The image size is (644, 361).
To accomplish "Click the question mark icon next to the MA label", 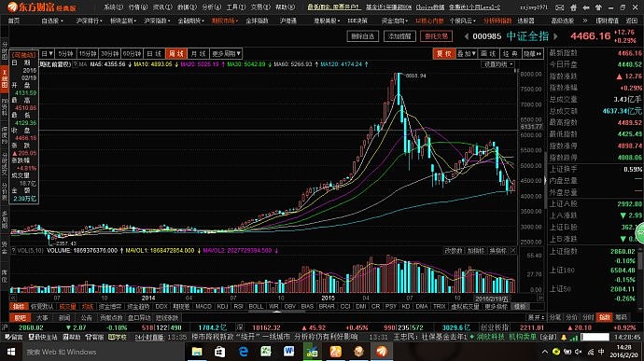I will click(76, 64).
